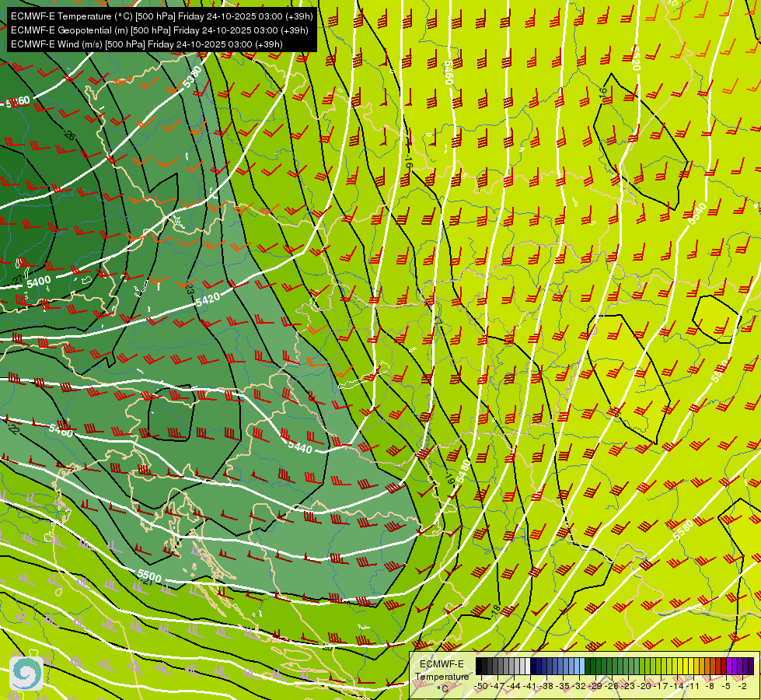761x700 pixels.
Task: Click the black -50 end of the color scale
Action: 479,667
